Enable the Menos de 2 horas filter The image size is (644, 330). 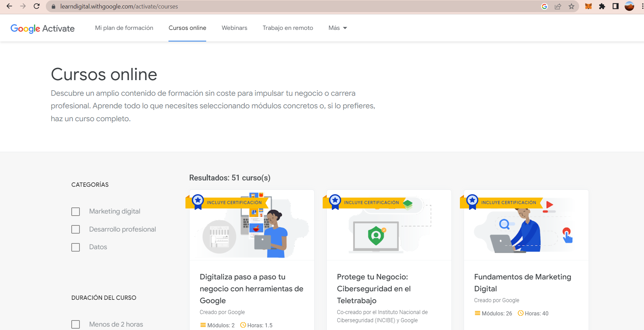[x=76, y=325]
